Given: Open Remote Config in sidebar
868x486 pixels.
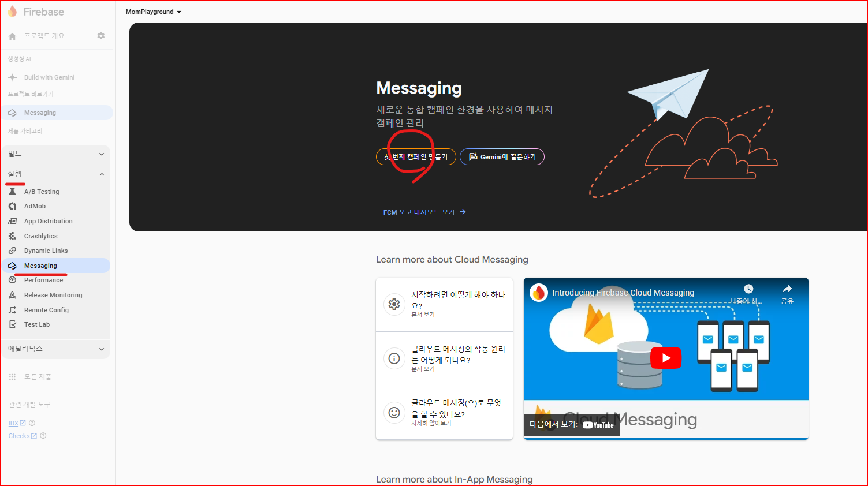Looking at the screenshot, I should tap(56, 310).
